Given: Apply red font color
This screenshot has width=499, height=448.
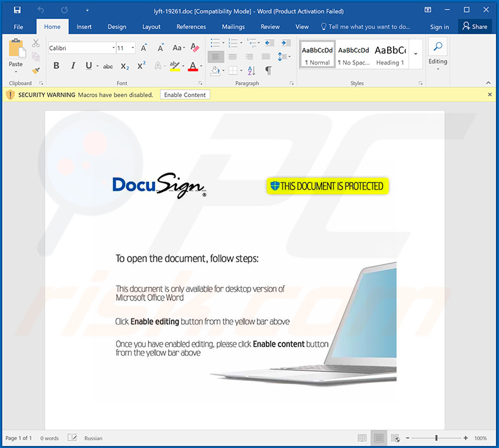Looking at the screenshot, I should coord(193,66).
